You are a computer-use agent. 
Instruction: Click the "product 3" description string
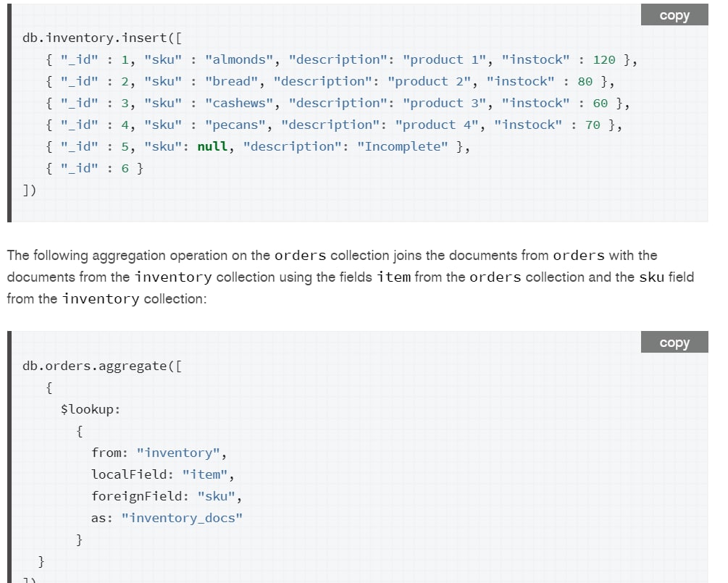coord(444,103)
